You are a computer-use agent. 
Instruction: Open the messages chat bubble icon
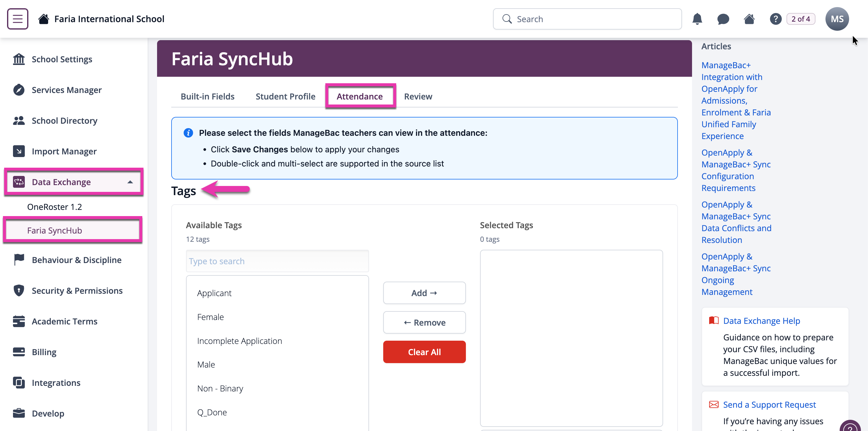(723, 19)
